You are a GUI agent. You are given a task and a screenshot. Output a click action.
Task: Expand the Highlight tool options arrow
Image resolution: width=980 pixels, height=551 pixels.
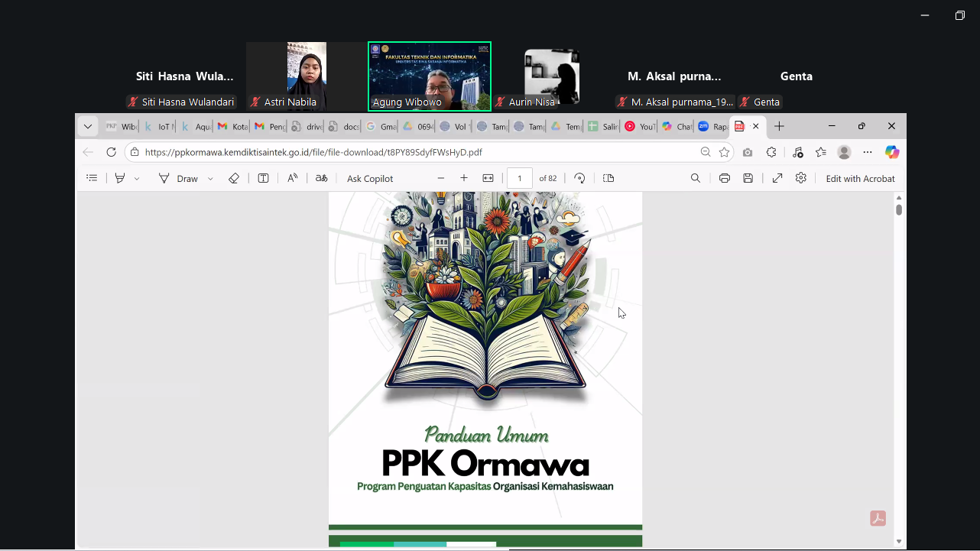(x=137, y=179)
